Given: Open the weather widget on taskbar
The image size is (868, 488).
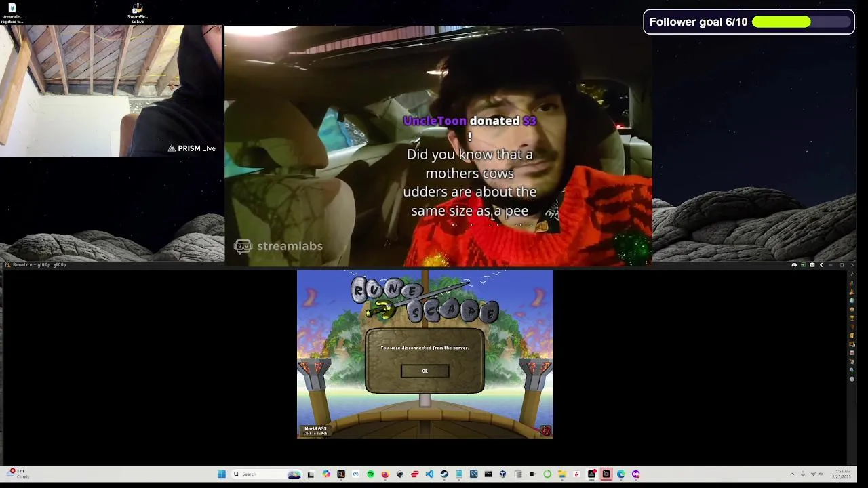Looking at the screenshot, I should 18,474.
